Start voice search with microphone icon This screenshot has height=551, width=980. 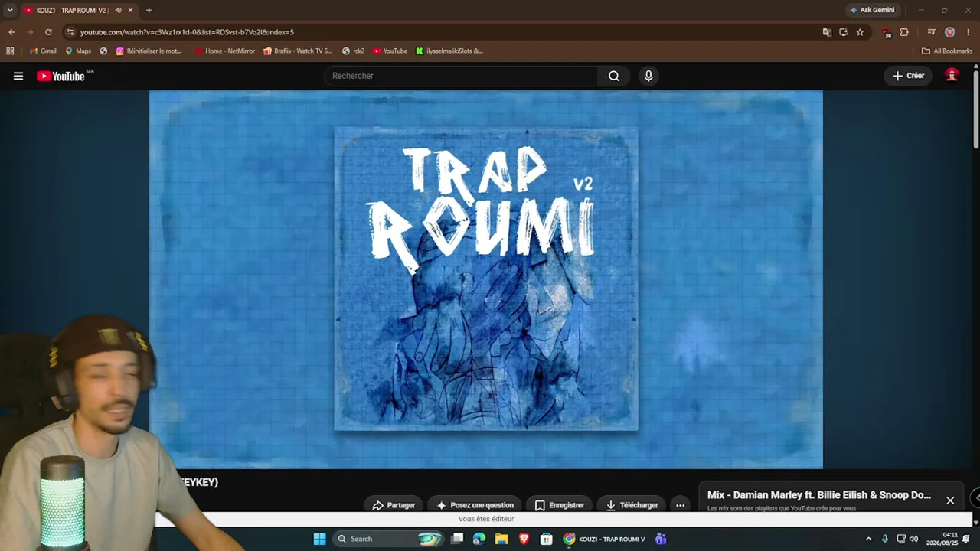[648, 76]
